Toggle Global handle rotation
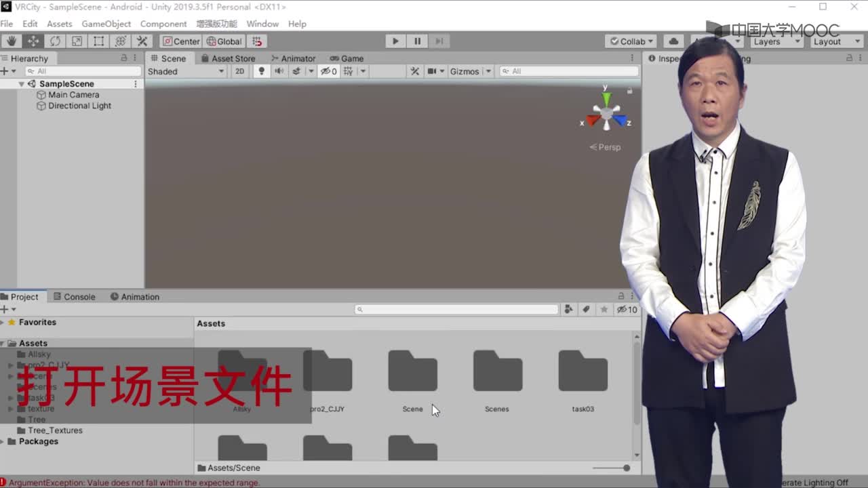 point(224,41)
